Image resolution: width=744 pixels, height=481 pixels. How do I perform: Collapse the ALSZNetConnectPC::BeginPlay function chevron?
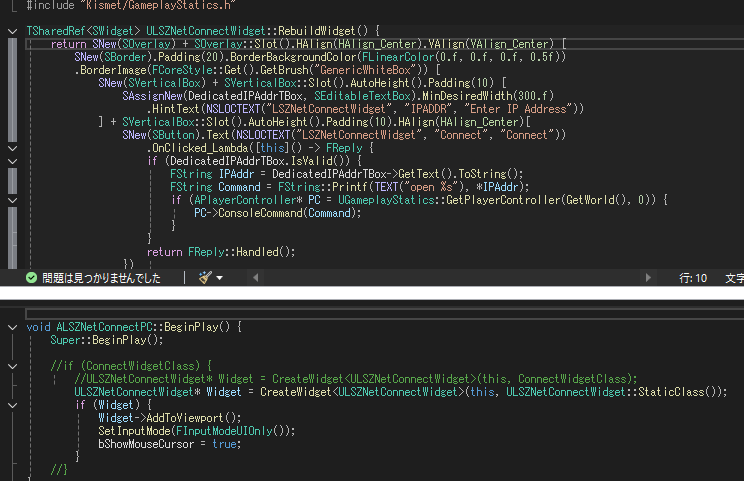point(13,327)
